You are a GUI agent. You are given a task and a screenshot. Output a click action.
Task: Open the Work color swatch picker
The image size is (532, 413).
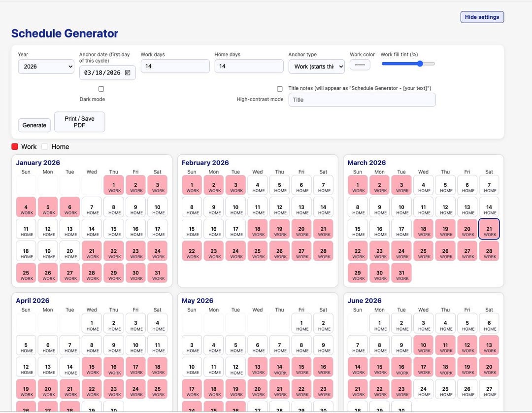pyautogui.click(x=360, y=65)
